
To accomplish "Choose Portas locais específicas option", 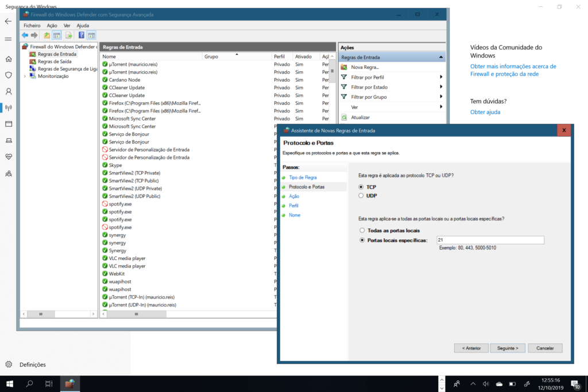I will point(362,240).
